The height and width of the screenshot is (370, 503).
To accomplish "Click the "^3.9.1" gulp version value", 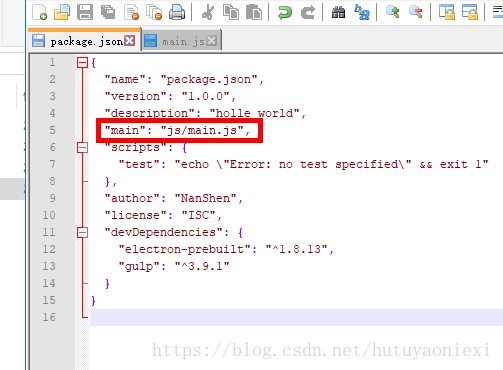I will coord(202,266).
